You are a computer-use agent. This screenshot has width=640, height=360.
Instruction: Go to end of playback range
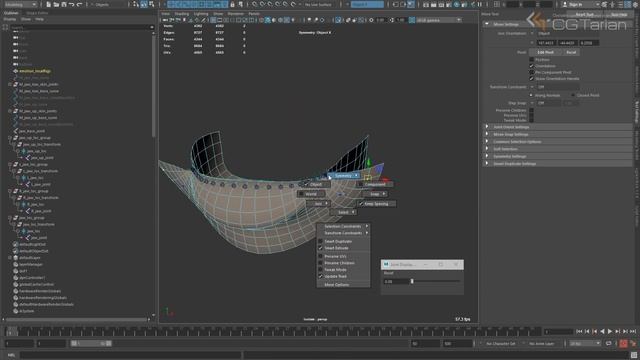(x=633, y=331)
